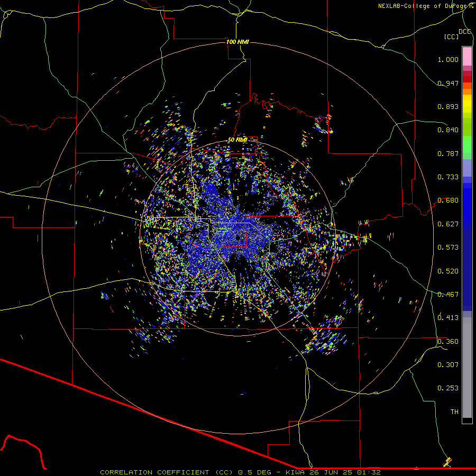This screenshot has width=476, height=476.
Task: Click the "50 NMI" range ring label
Action: coord(237,140)
